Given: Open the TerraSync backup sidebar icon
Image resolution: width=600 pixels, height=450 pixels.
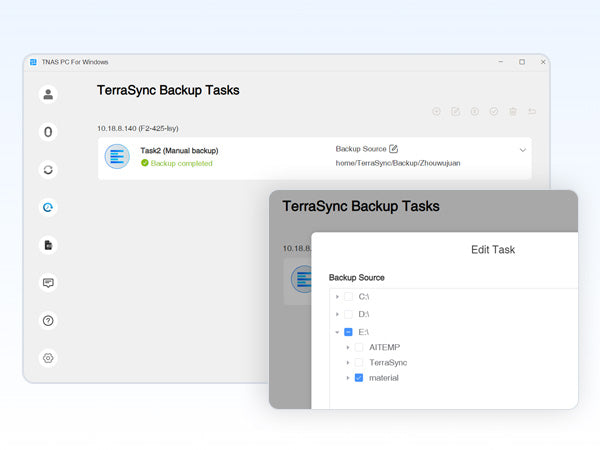Looking at the screenshot, I should pos(48,208).
